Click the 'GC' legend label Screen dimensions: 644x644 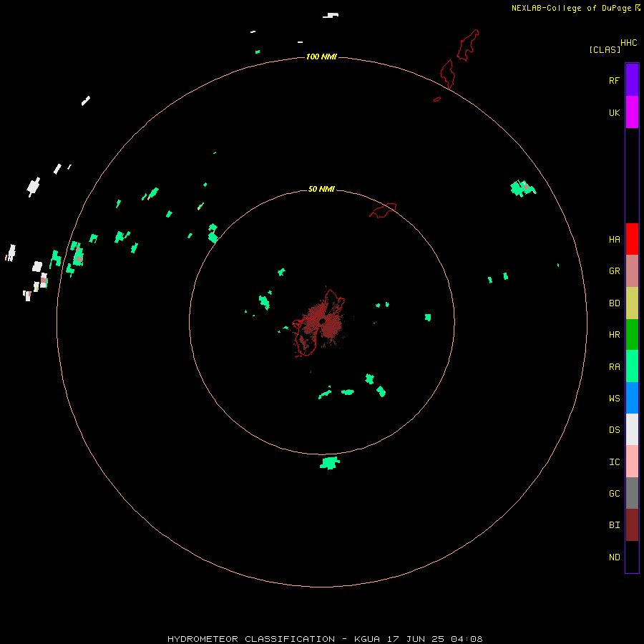(614, 494)
